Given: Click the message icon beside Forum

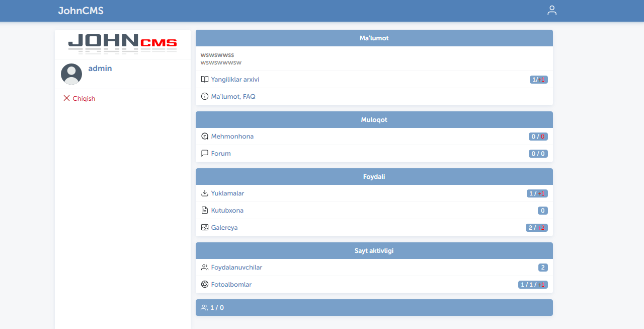Looking at the screenshot, I should click(x=205, y=153).
